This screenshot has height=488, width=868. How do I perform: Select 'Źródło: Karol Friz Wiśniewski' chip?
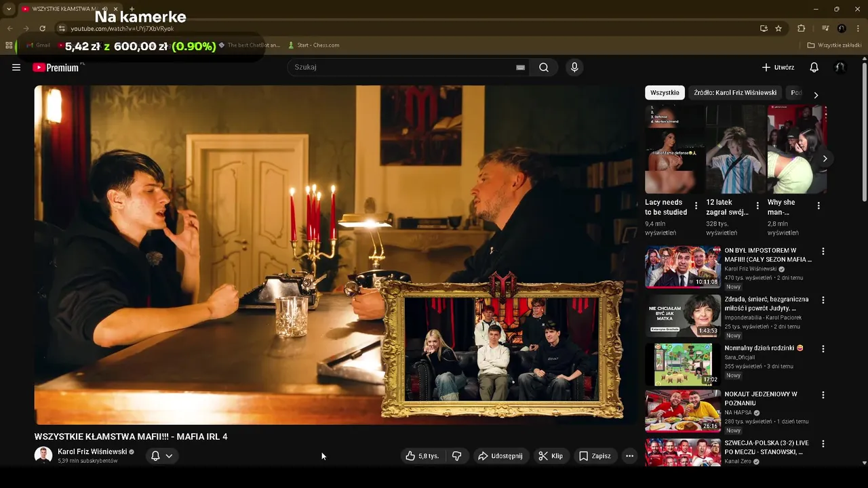pos(735,93)
